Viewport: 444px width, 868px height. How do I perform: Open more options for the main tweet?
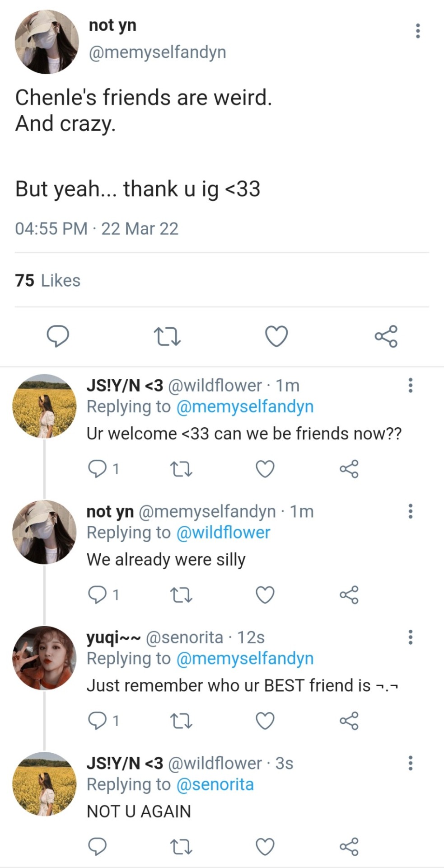point(418,31)
